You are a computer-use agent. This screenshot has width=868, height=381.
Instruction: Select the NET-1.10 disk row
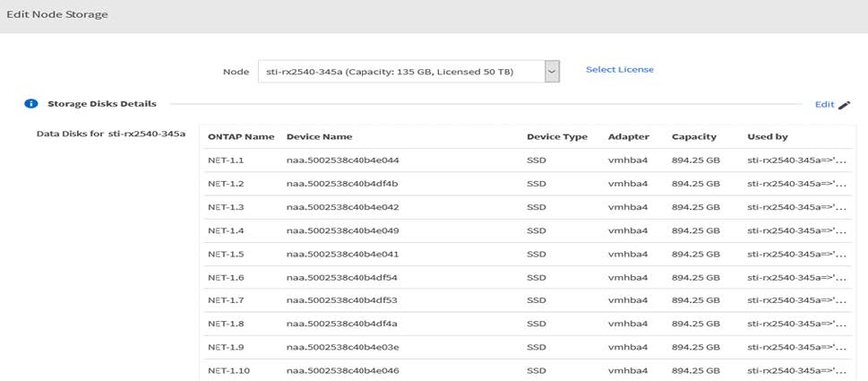228,370
